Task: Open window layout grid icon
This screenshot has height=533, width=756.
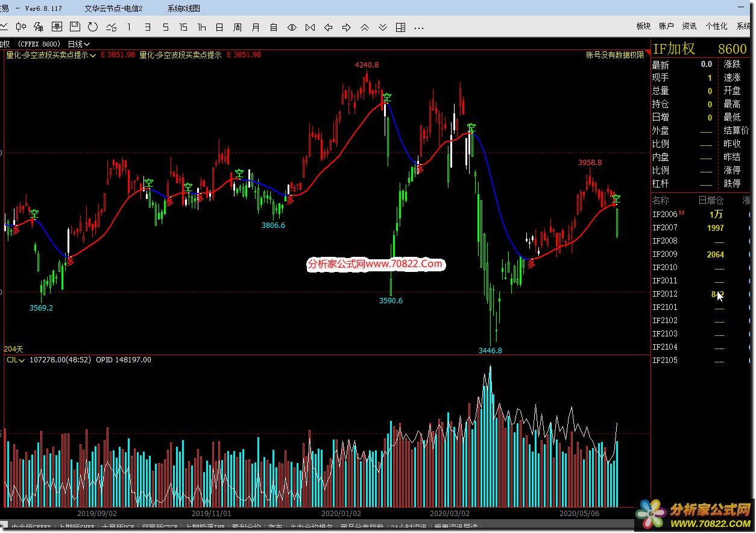Action: [x=400, y=27]
